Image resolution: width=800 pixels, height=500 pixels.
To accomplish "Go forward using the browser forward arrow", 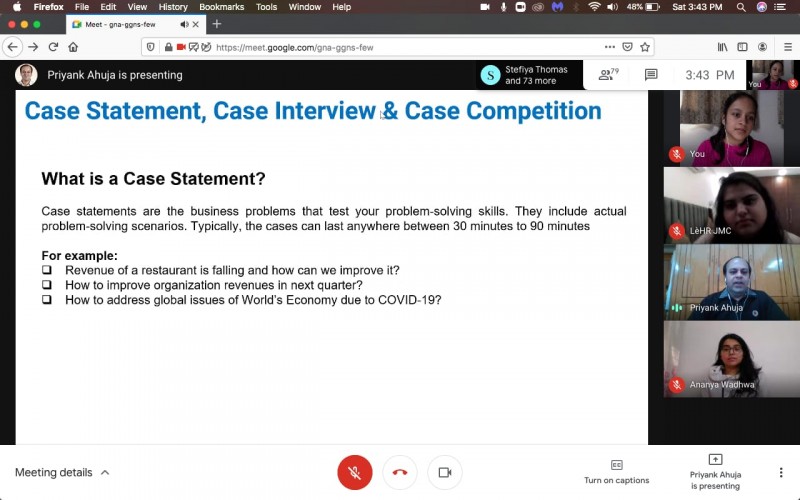I will pos(33,47).
